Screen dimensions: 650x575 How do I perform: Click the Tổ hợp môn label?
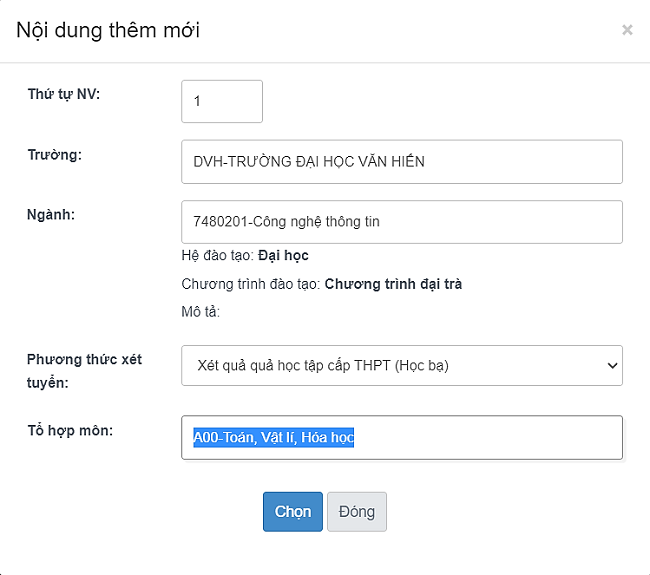70,431
